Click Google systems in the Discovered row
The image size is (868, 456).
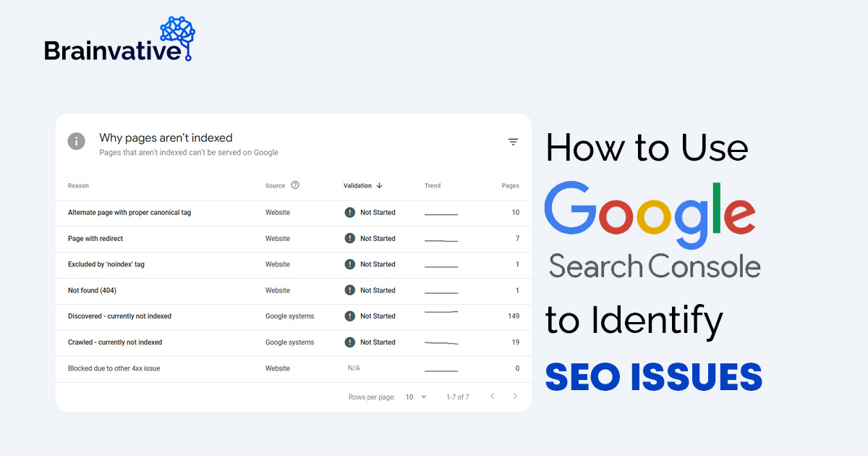pos(290,316)
